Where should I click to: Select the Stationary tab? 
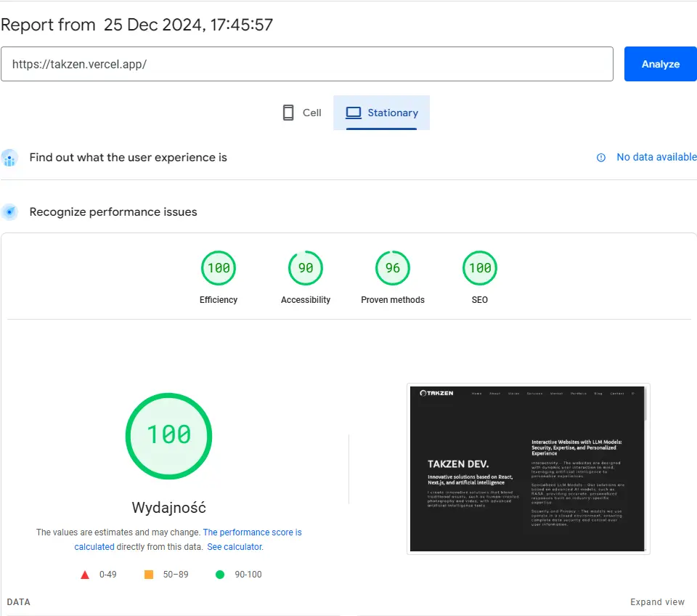pyautogui.click(x=382, y=113)
